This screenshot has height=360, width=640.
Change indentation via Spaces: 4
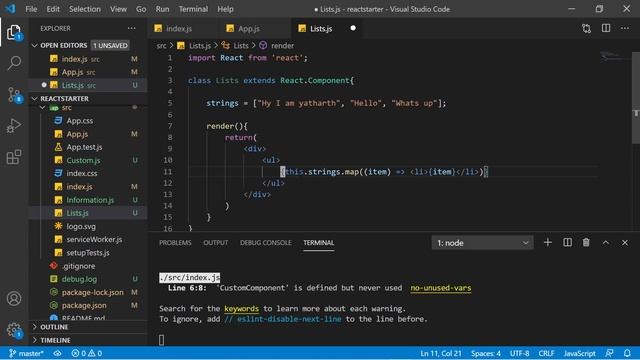pyautogui.click(x=486, y=353)
